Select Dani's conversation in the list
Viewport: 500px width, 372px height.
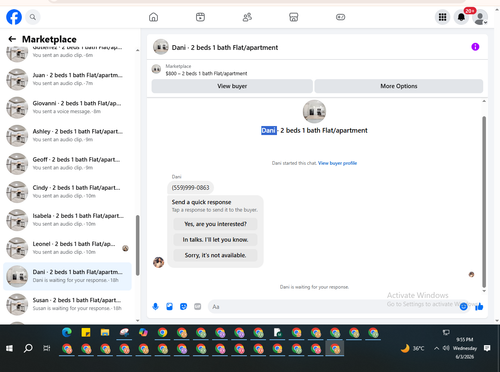[68, 276]
